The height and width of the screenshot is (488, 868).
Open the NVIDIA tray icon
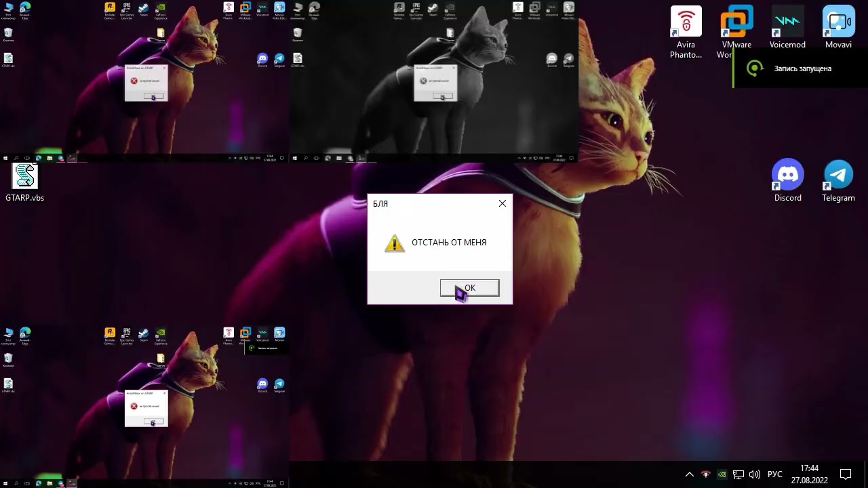[x=722, y=474]
